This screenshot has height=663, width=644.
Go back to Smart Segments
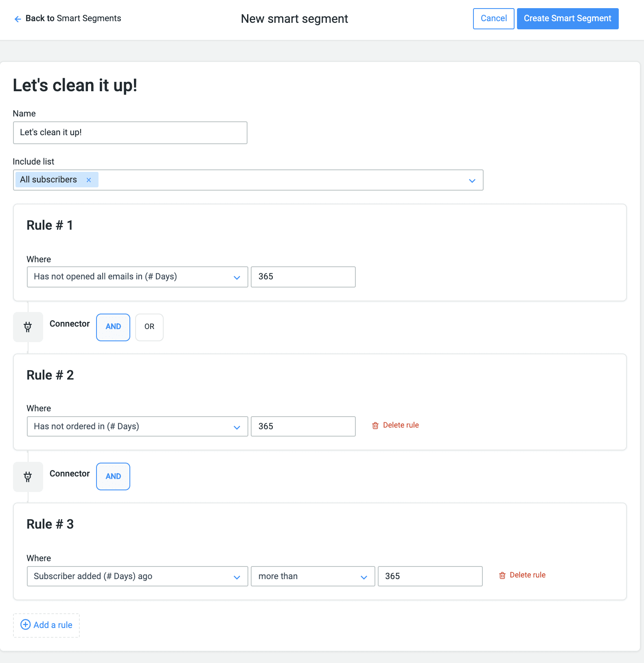(73, 19)
